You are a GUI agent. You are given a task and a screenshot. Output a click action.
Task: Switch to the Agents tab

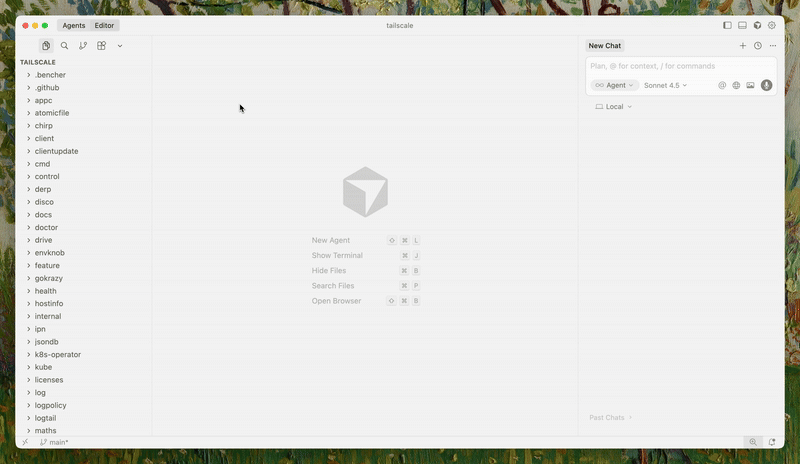[x=74, y=25]
